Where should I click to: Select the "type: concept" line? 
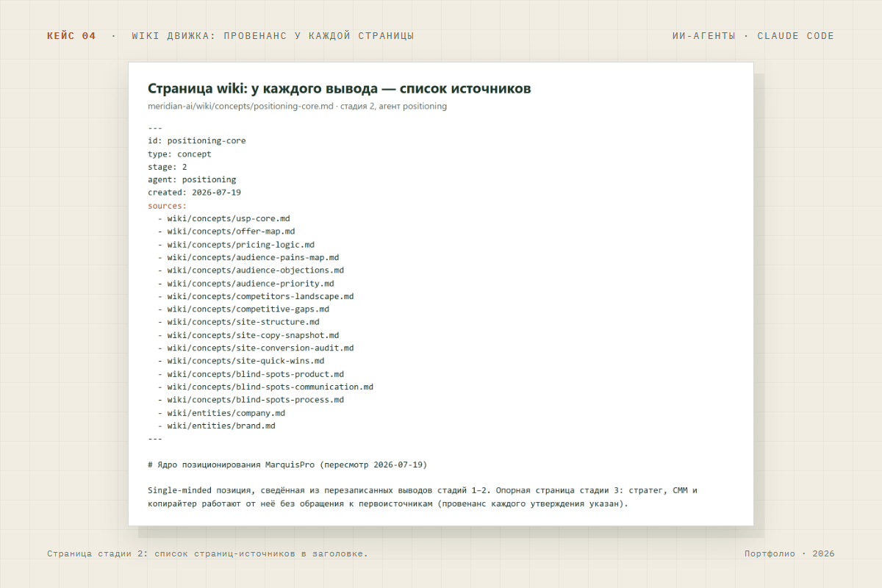pos(179,154)
